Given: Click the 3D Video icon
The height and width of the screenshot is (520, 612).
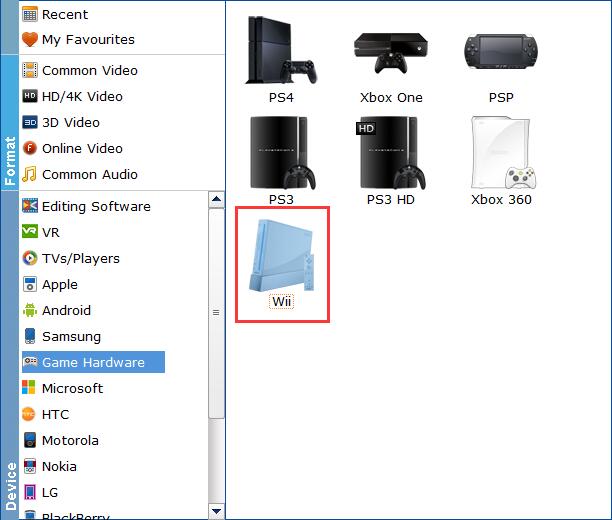Looking at the screenshot, I should pos(30,122).
